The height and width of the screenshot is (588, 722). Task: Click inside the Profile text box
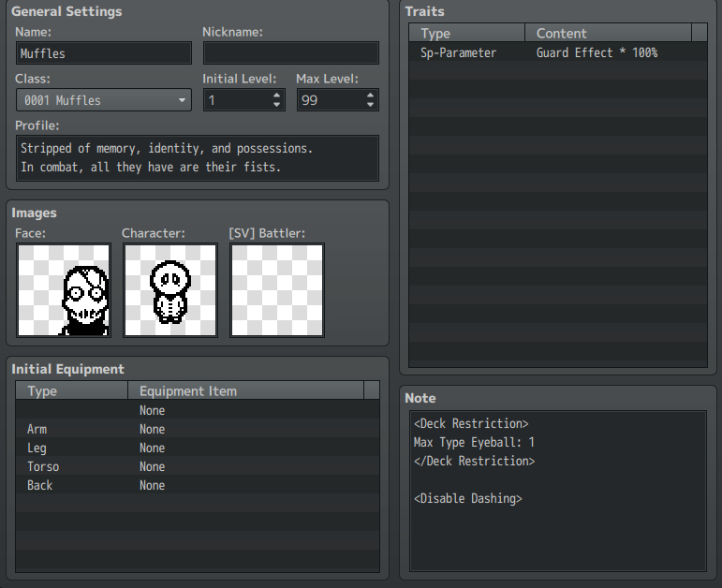[197, 158]
